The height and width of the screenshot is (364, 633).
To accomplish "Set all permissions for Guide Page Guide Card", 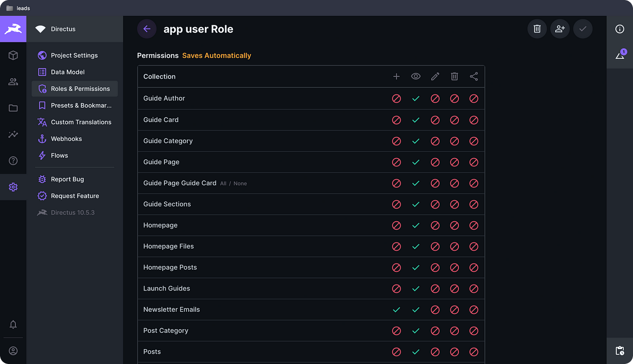I will click(x=223, y=183).
